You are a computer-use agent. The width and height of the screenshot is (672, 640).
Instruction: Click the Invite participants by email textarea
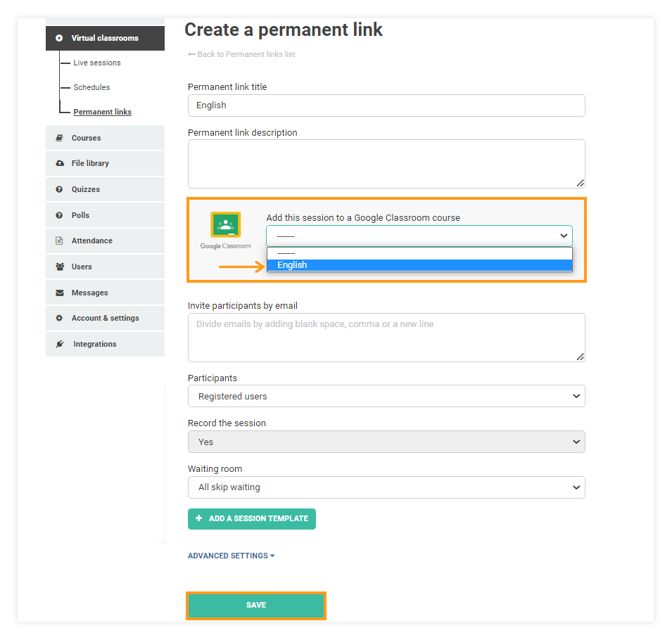click(386, 338)
